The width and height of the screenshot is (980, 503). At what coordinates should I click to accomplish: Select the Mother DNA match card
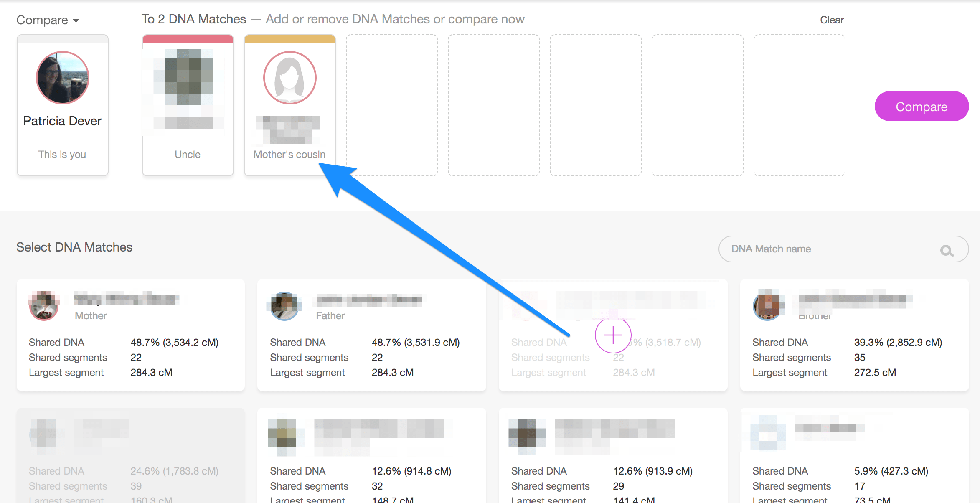tap(130, 335)
